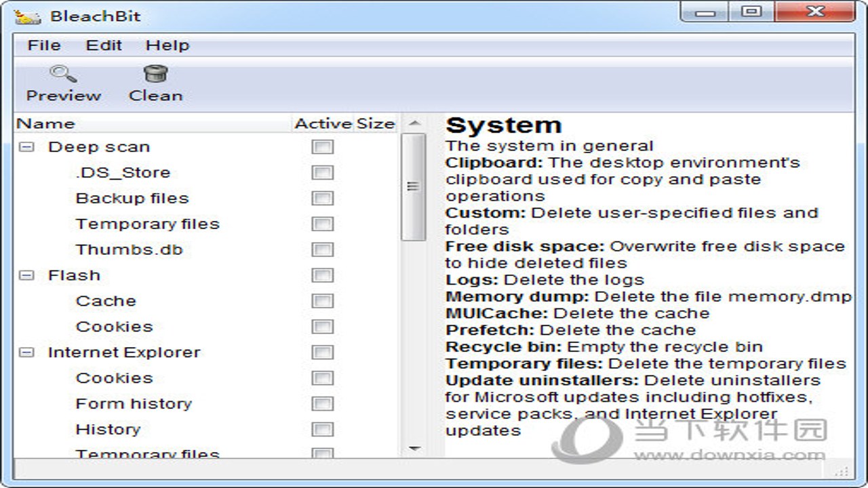
Task: Check the Backup files checkbox
Action: pos(323,199)
